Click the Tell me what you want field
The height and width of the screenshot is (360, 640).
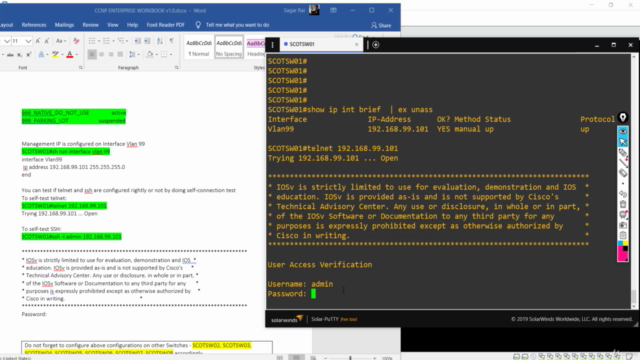pos(237,25)
